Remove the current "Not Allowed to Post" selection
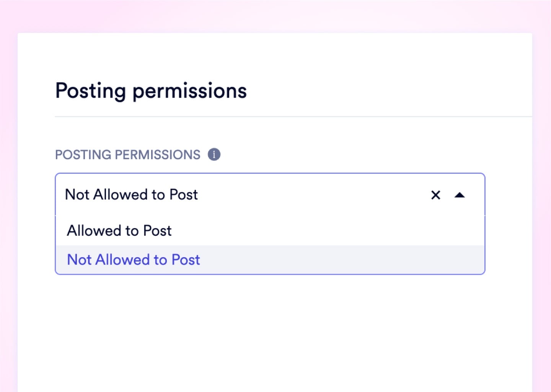 point(435,195)
